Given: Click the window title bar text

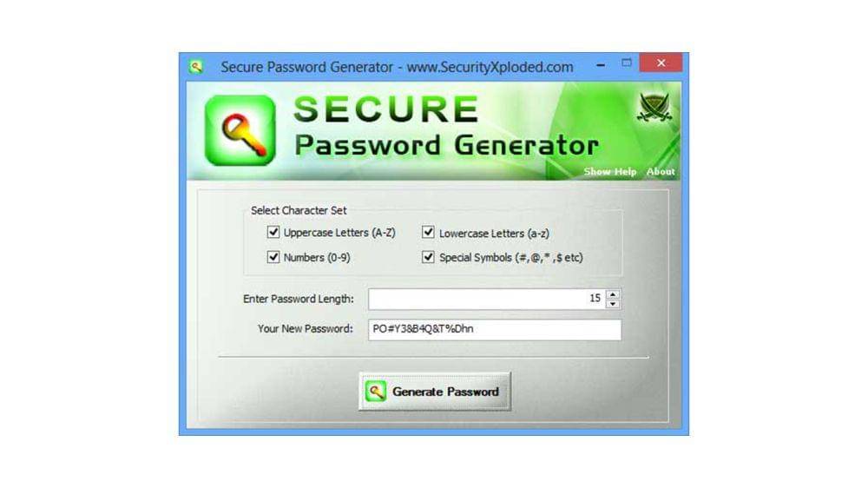Looking at the screenshot, I should (x=397, y=67).
